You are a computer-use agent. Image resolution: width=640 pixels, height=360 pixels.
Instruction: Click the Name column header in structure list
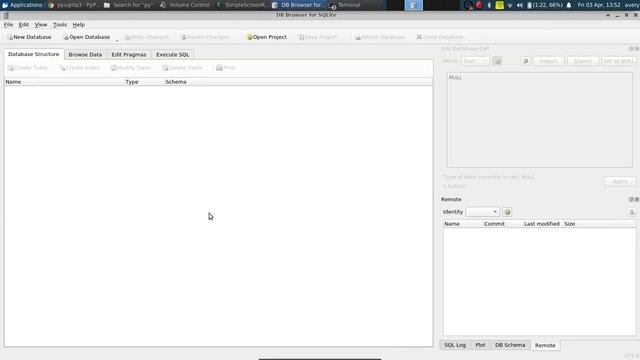click(x=64, y=82)
